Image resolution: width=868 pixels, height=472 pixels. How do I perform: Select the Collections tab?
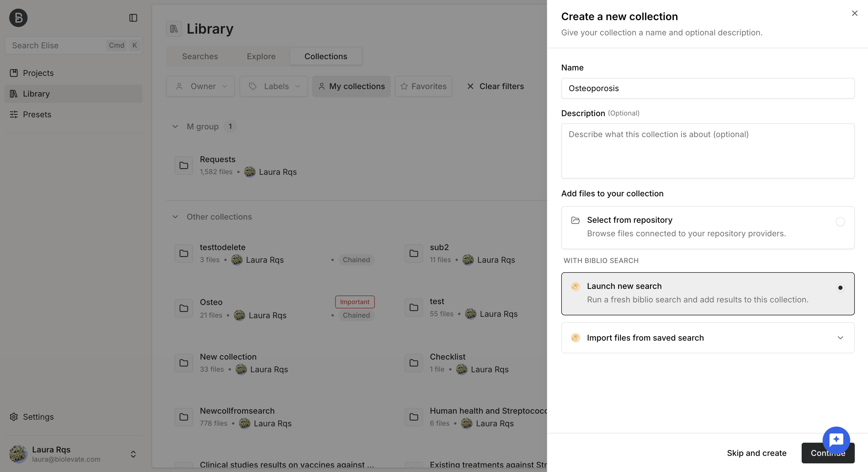[325, 56]
